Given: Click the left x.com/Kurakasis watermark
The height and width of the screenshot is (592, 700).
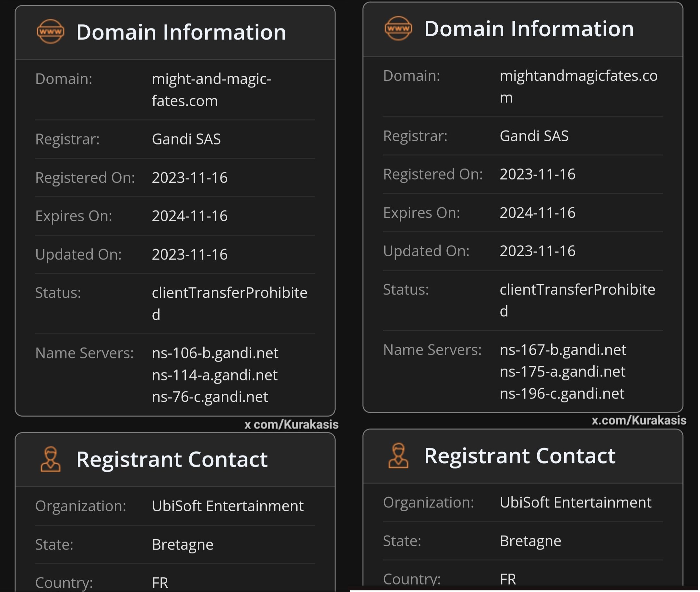Looking at the screenshot, I should click(291, 424).
